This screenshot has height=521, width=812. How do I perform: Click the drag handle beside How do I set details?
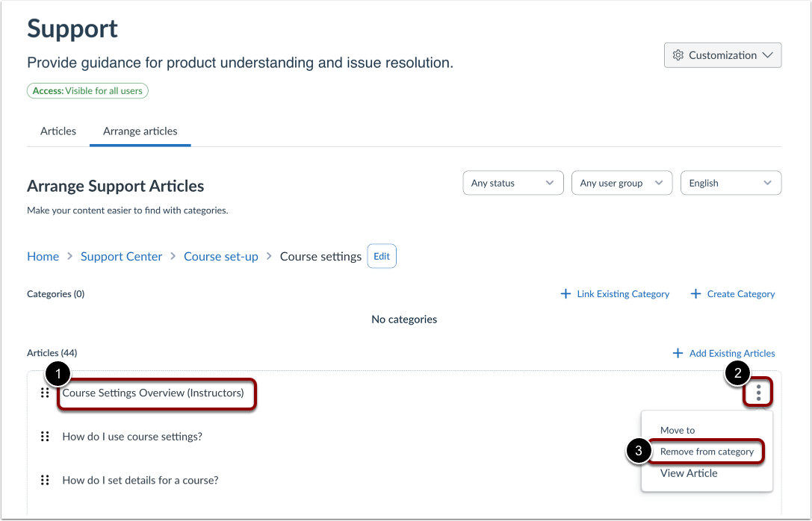pyautogui.click(x=45, y=480)
